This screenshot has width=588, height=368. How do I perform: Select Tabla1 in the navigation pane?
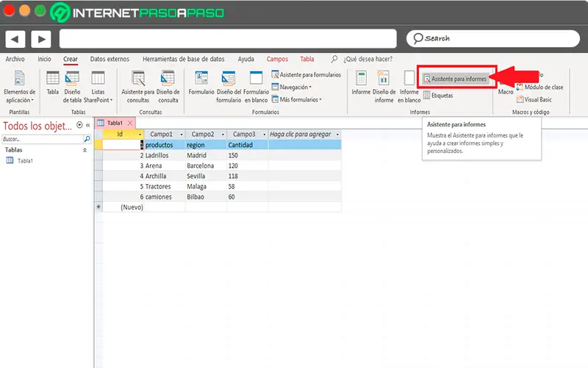(x=25, y=160)
